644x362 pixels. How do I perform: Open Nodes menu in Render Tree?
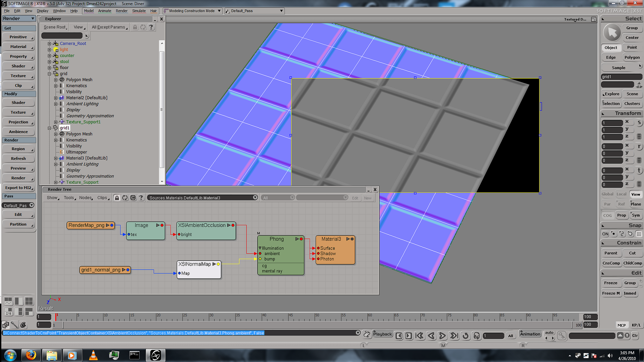click(x=86, y=198)
